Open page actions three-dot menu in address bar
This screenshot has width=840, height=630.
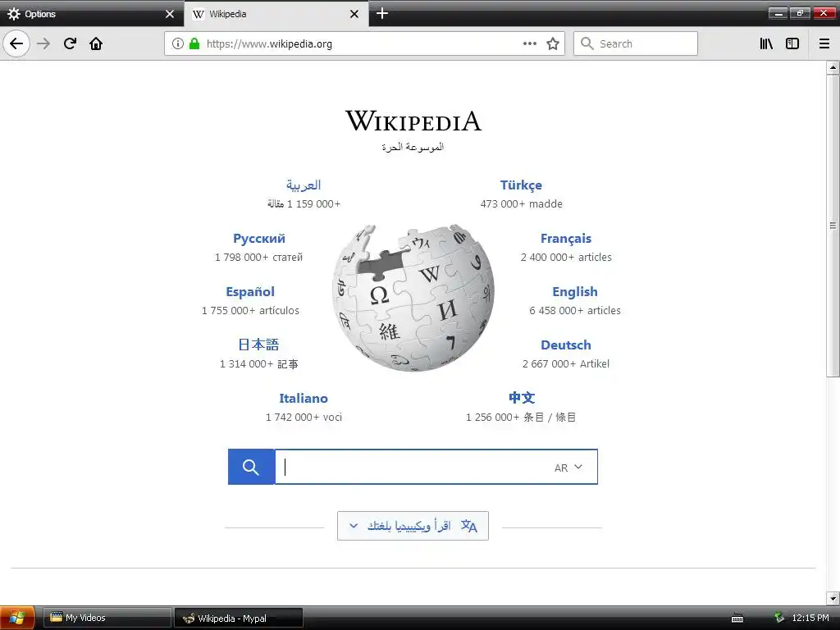point(530,43)
